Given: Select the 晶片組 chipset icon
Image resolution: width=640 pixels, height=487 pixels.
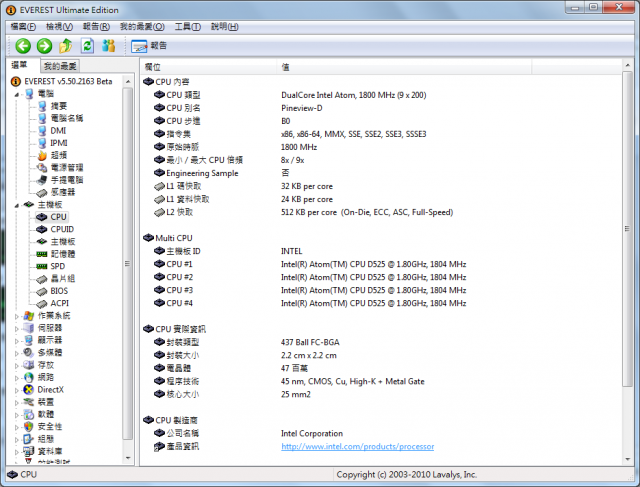Looking at the screenshot, I should click(x=42, y=279).
